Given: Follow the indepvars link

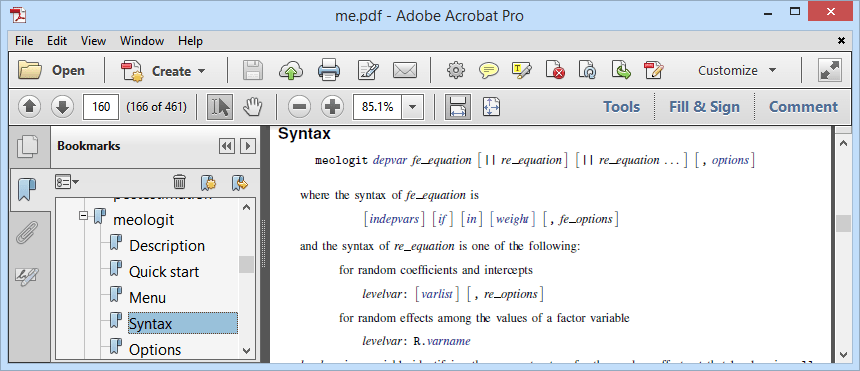Looking at the screenshot, I should (x=395, y=220).
